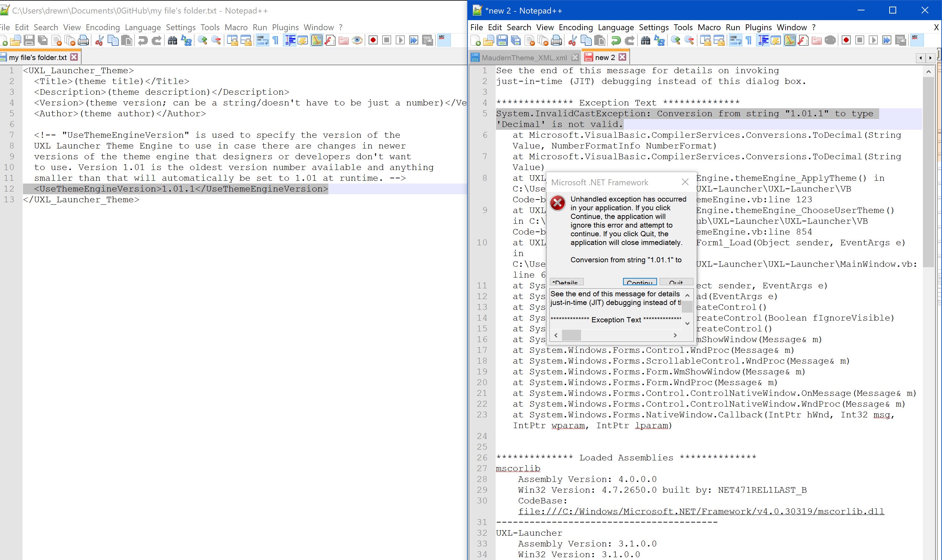
Task: Click Save icon in right Notepad++ toolbar
Action: point(502,40)
